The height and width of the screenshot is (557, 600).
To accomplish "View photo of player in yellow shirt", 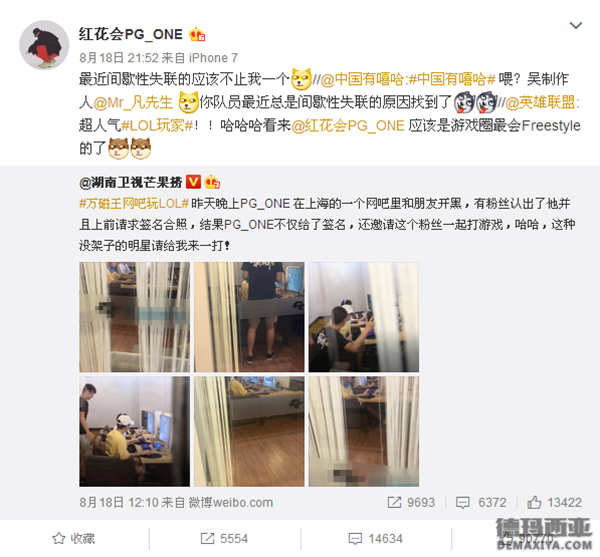I will [134, 432].
